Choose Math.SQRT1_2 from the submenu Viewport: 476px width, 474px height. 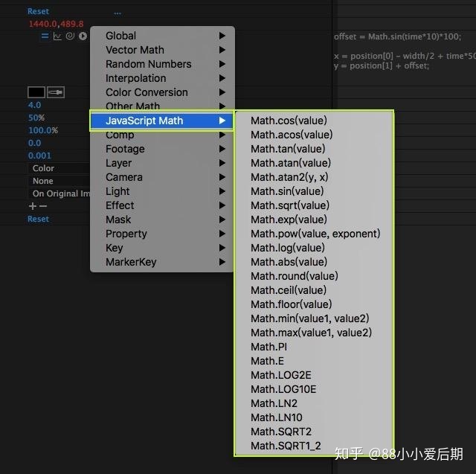coord(314,446)
